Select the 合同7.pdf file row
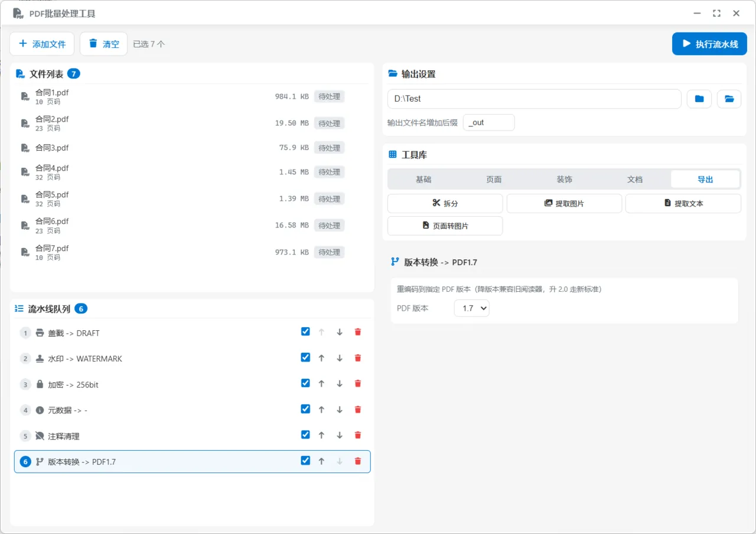Viewport: 756px width, 534px height. (193, 252)
